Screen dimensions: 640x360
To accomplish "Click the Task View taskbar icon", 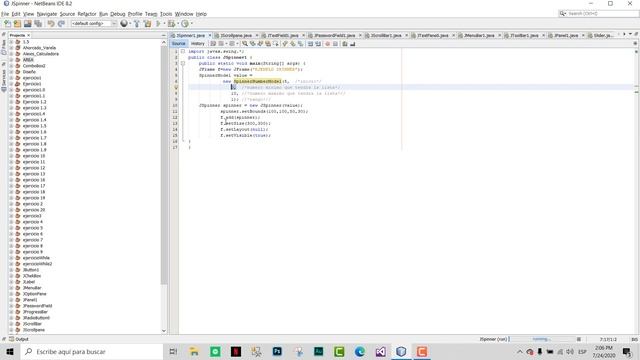I will pyautogui.click(x=173, y=351).
